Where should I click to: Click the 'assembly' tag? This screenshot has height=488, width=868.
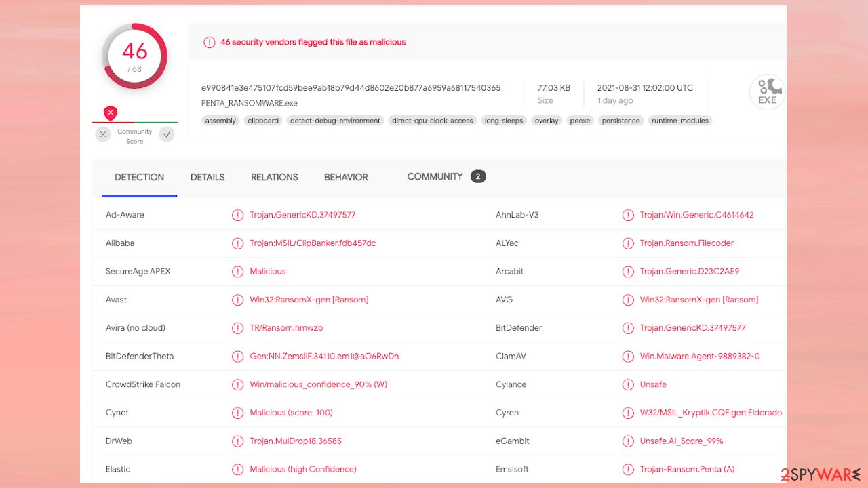pyautogui.click(x=220, y=121)
